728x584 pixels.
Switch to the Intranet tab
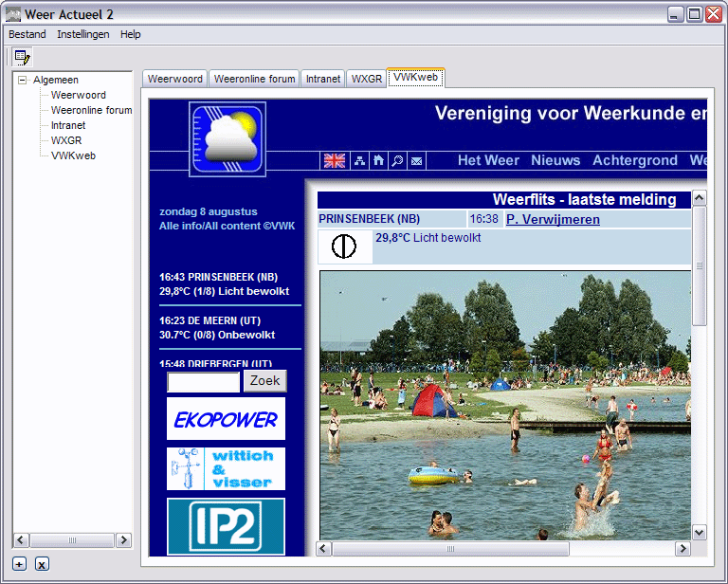click(x=323, y=79)
